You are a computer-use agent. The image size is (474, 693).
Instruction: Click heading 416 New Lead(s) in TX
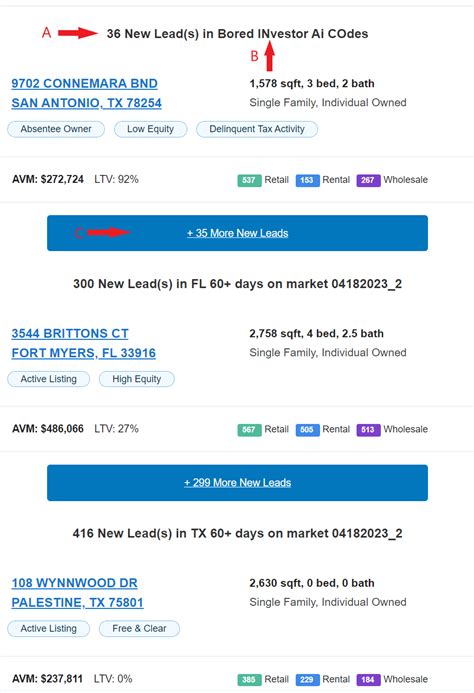[x=237, y=533]
